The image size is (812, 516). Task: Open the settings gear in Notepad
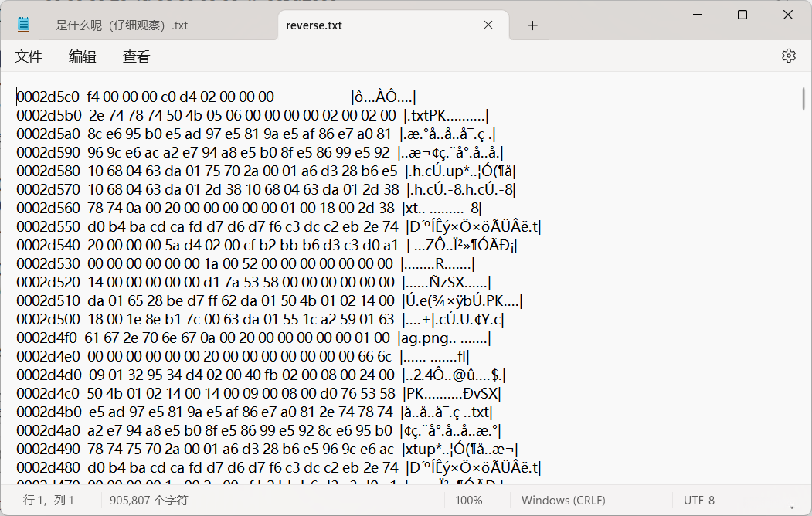(788, 56)
